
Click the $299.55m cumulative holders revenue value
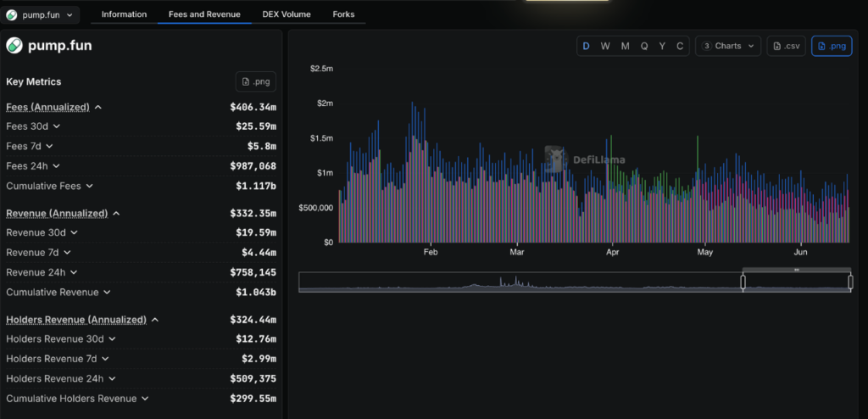pos(253,399)
